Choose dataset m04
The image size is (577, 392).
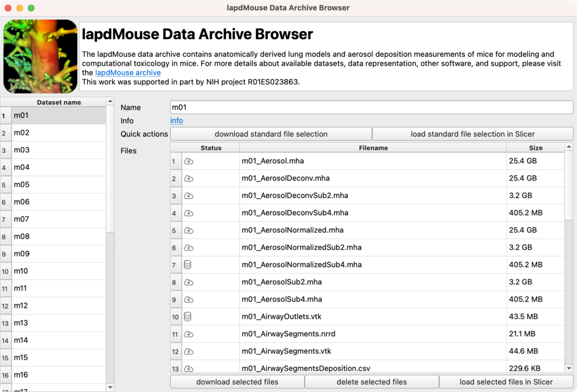coord(59,167)
